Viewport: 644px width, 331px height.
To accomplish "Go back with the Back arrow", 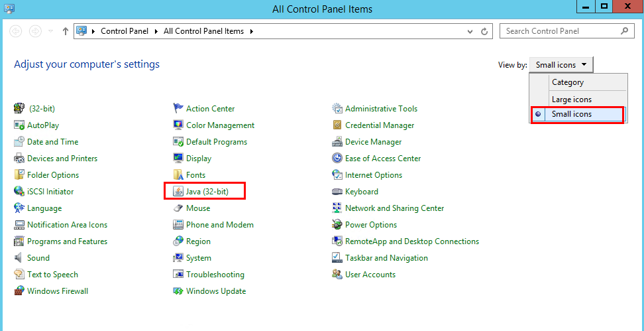I will tap(16, 31).
